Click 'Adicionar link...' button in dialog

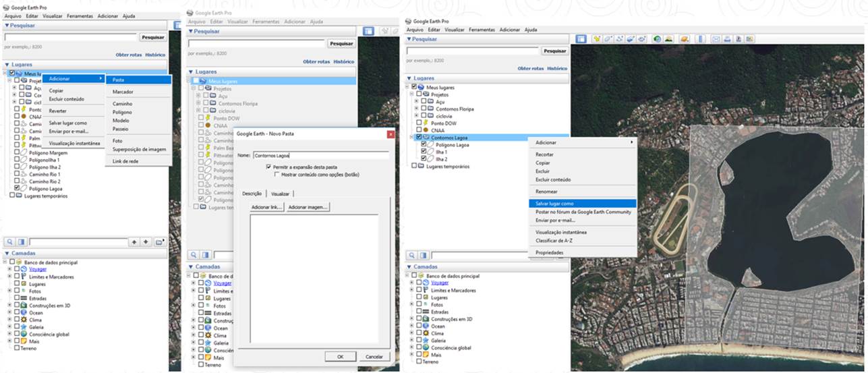coord(266,207)
